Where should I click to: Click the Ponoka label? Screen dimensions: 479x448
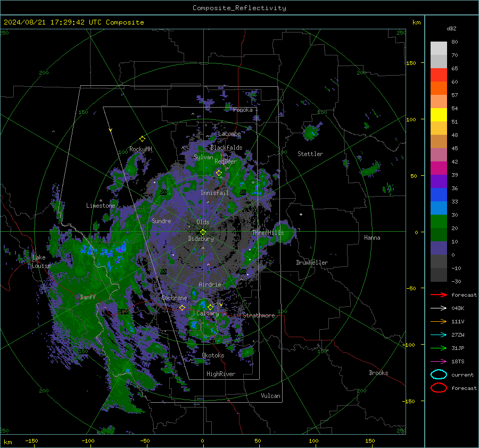(243, 110)
